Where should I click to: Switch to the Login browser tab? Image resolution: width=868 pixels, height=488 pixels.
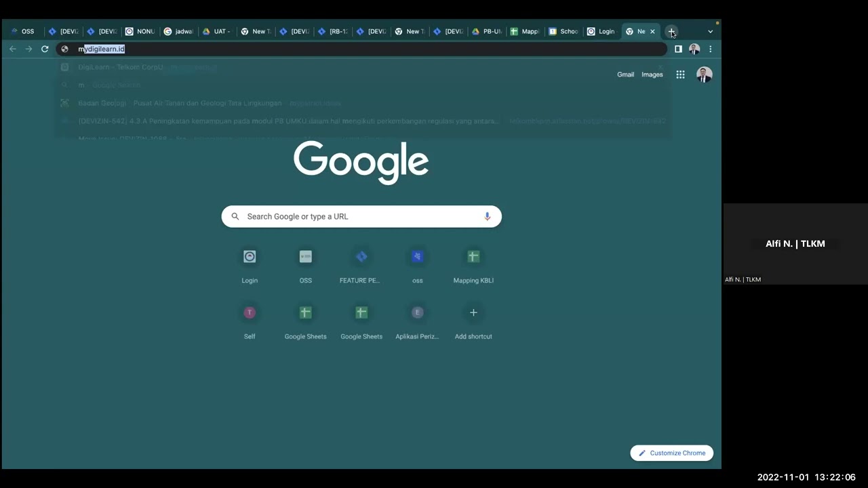coord(601,32)
